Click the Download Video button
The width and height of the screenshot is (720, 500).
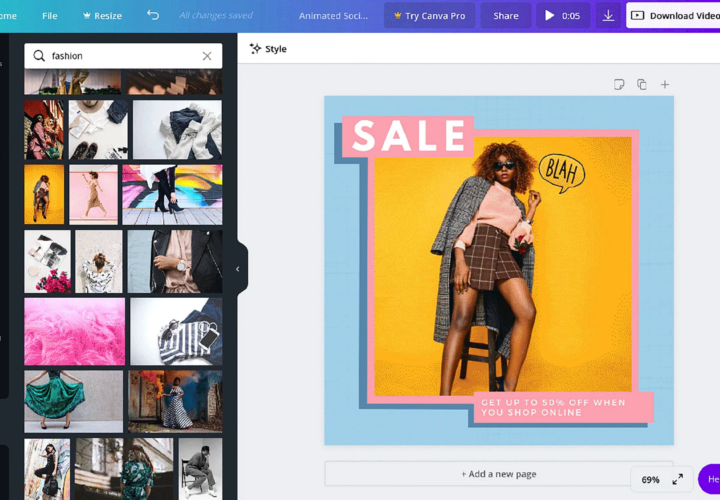(673, 16)
